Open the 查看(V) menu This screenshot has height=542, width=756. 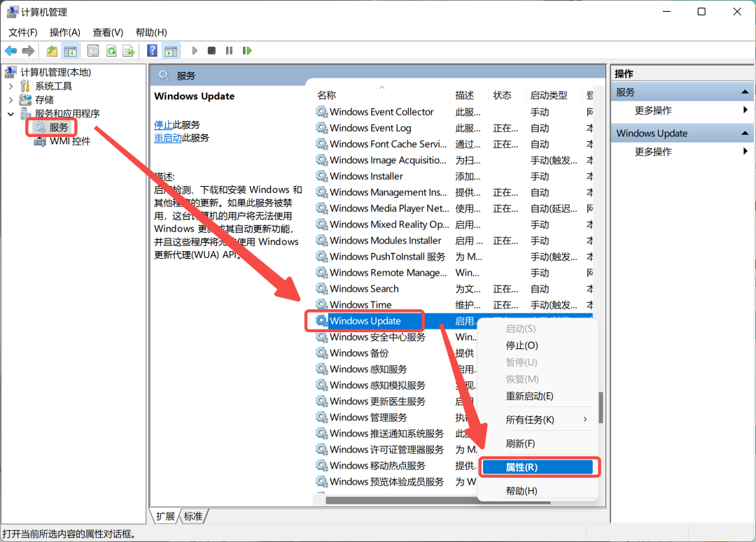[108, 32]
